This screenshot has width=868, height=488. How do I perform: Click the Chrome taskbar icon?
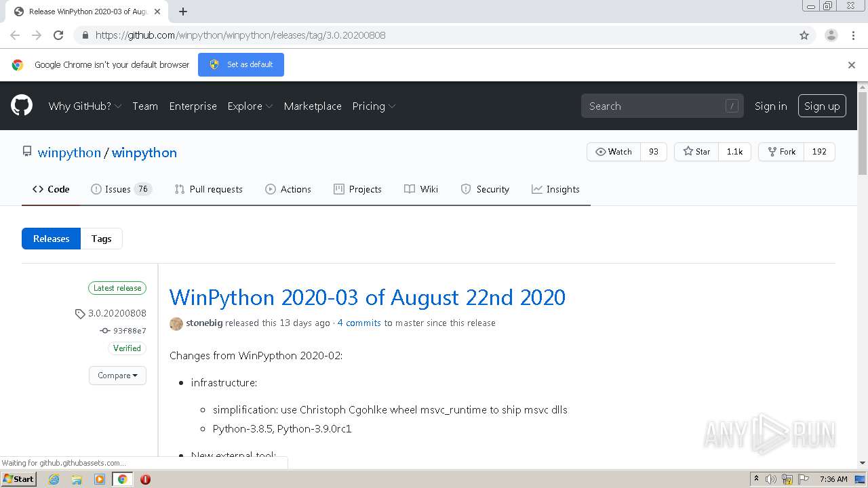point(122,479)
